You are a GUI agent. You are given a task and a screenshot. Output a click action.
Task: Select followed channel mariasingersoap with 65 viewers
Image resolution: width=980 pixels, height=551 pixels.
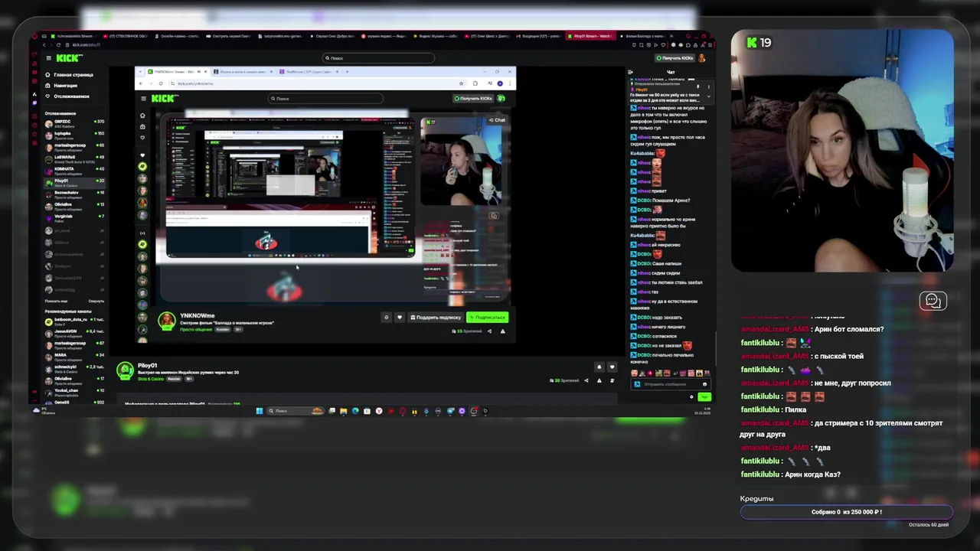point(74,146)
